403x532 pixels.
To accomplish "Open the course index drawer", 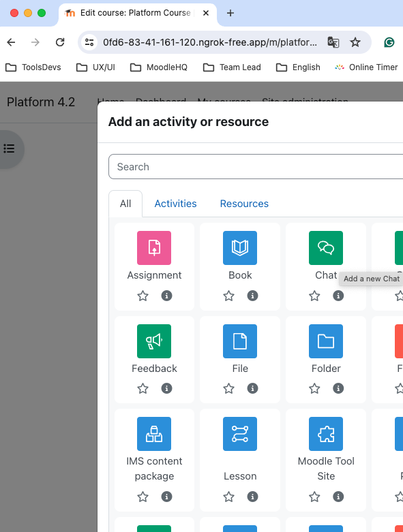I will [x=9, y=148].
